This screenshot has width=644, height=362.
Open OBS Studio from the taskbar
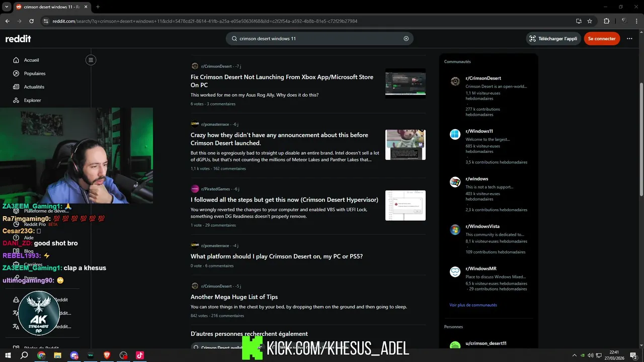pyautogui.click(x=123, y=355)
